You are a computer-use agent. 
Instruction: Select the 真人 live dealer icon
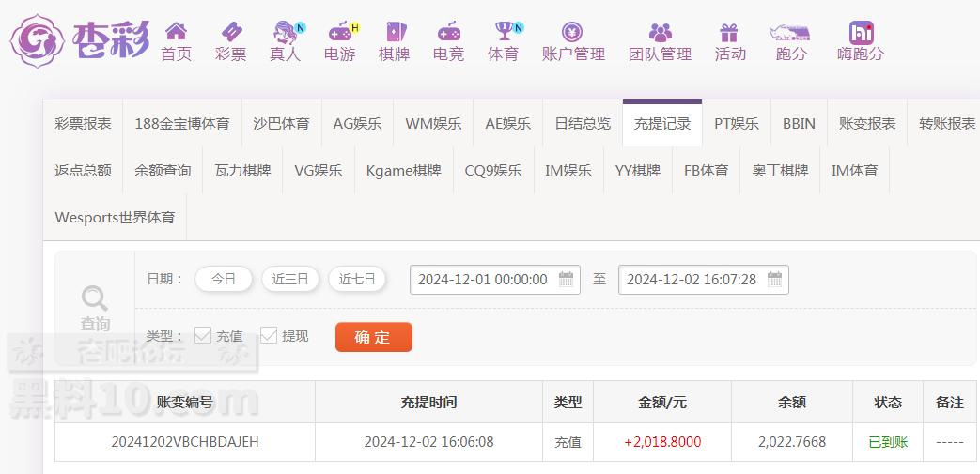(284, 33)
